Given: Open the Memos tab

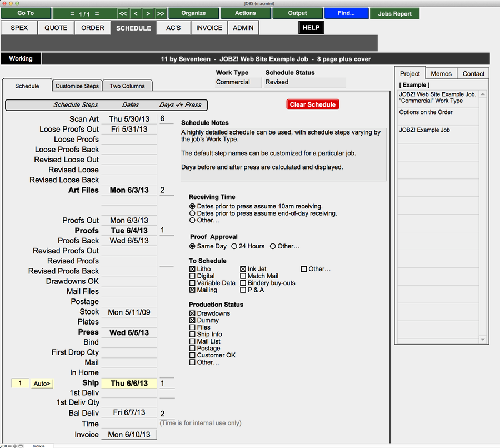Looking at the screenshot, I should pyautogui.click(x=441, y=73).
